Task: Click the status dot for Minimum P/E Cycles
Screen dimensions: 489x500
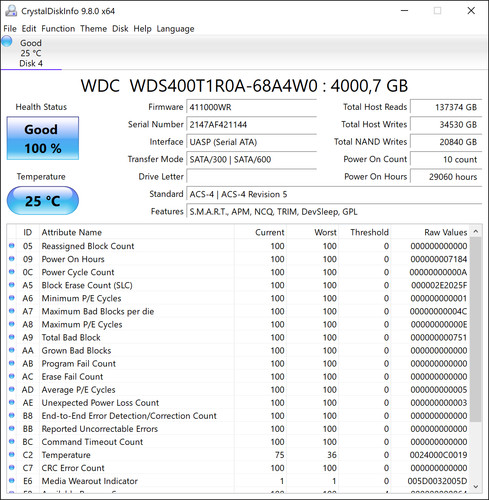Action: pyautogui.click(x=12, y=298)
